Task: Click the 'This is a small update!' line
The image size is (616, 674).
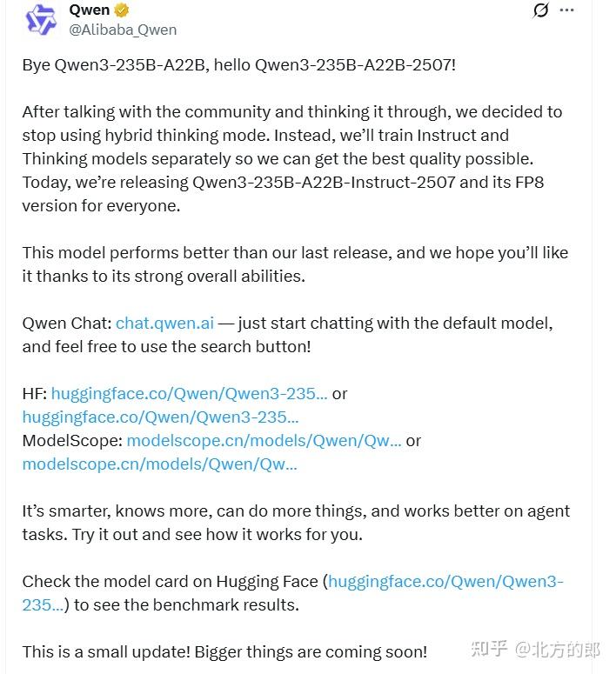Action: (x=224, y=651)
